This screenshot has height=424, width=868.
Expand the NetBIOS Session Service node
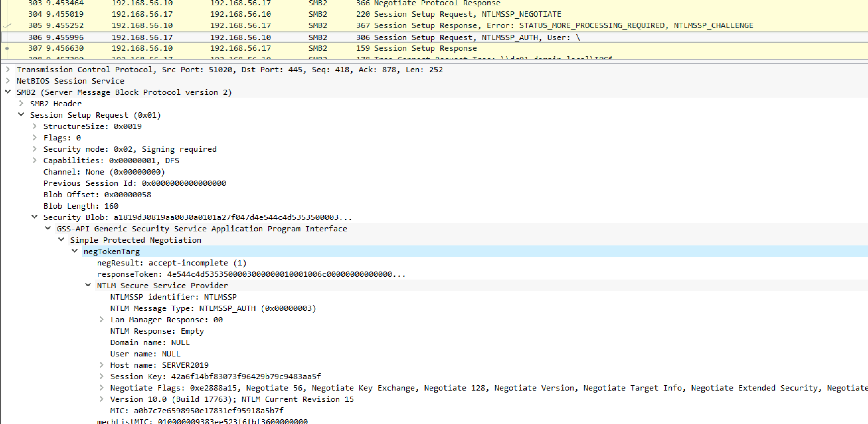(7, 81)
